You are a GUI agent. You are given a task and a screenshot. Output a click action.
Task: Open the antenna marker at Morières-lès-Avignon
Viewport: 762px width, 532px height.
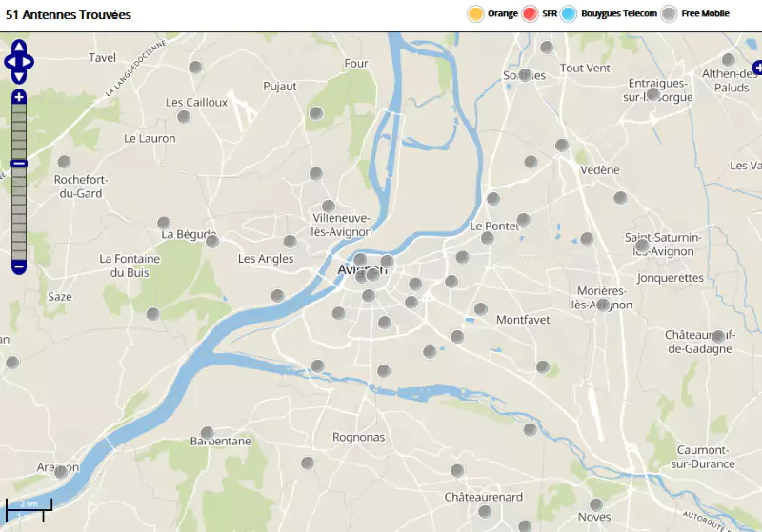coord(602,305)
